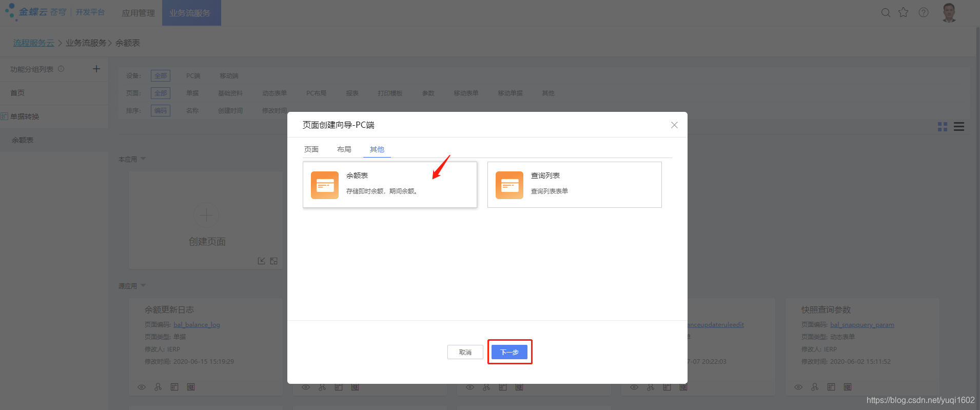This screenshot has width=980, height=410.
Task: Click the 扩 extend icon on 快照查询参数 card
Action: coord(831,387)
